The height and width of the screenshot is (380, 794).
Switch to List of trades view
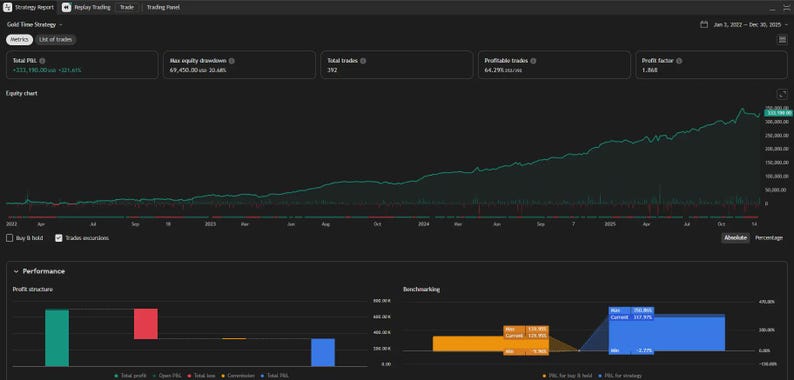tap(56, 40)
